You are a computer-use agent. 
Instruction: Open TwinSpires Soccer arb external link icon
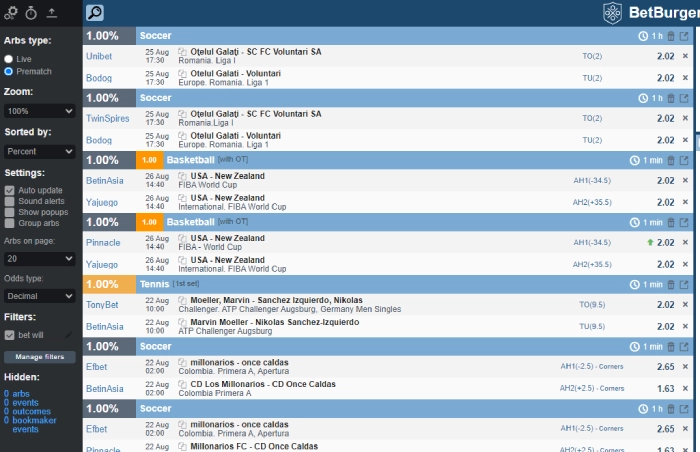tap(684, 98)
